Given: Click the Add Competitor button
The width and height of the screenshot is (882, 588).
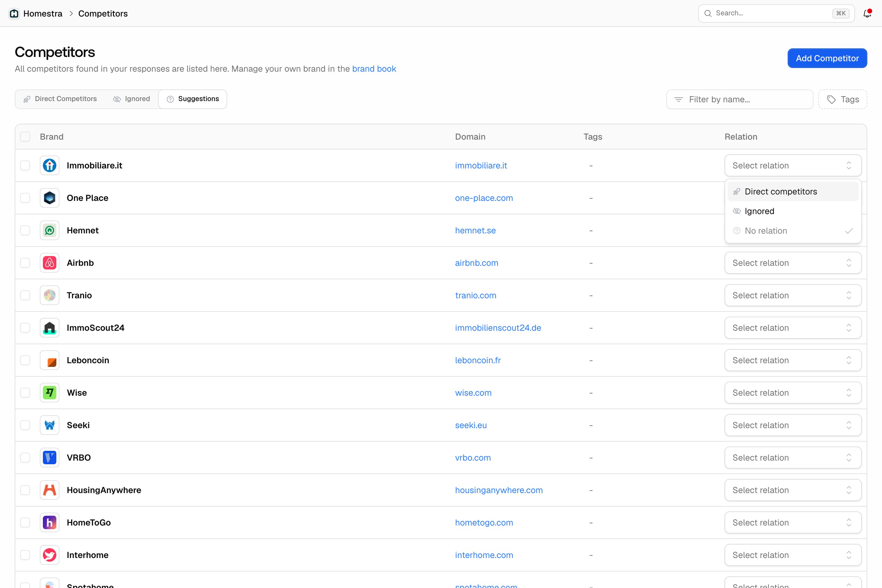Looking at the screenshot, I should click(x=827, y=58).
